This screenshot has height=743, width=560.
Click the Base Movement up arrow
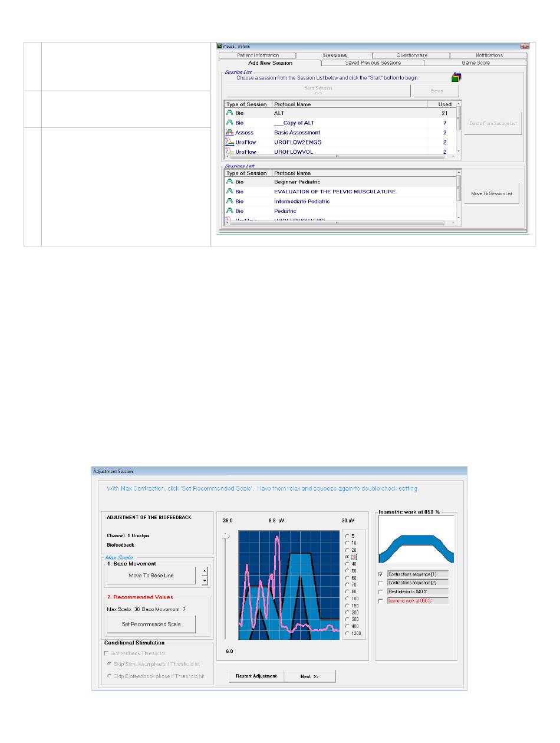205,571
